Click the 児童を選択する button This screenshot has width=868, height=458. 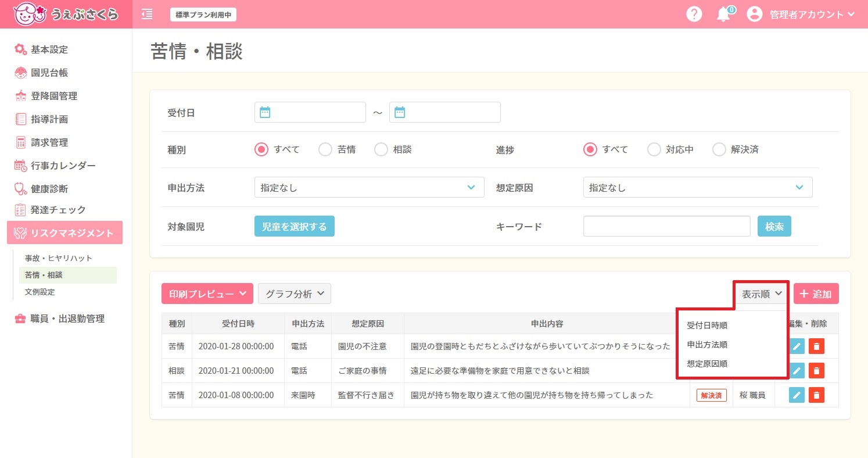coord(295,226)
